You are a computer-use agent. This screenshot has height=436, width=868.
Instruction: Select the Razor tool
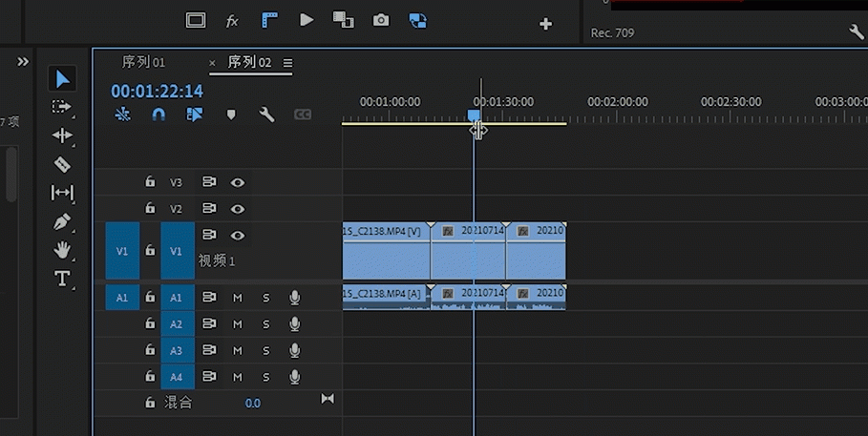pyautogui.click(x=62, y=164)
